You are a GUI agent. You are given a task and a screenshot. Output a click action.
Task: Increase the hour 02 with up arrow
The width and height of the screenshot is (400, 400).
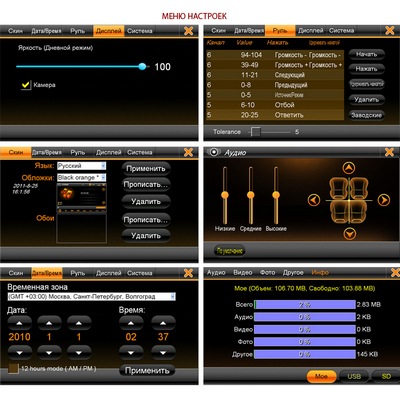tap(131, 323)
